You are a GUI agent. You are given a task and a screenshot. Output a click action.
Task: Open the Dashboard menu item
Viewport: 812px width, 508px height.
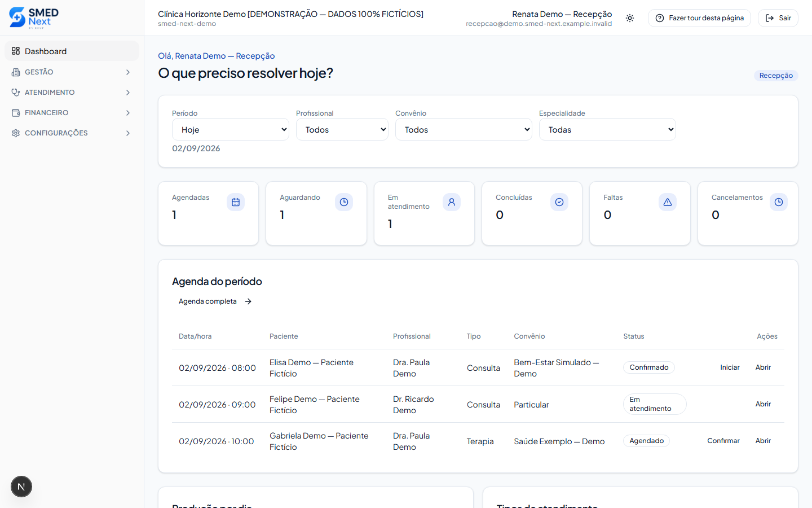point(72,51)
